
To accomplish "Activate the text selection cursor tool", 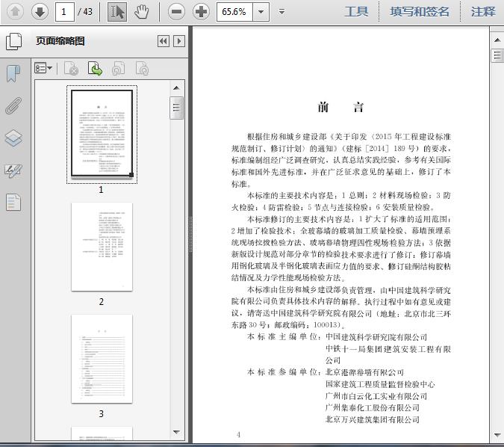I will coord(117,11).
